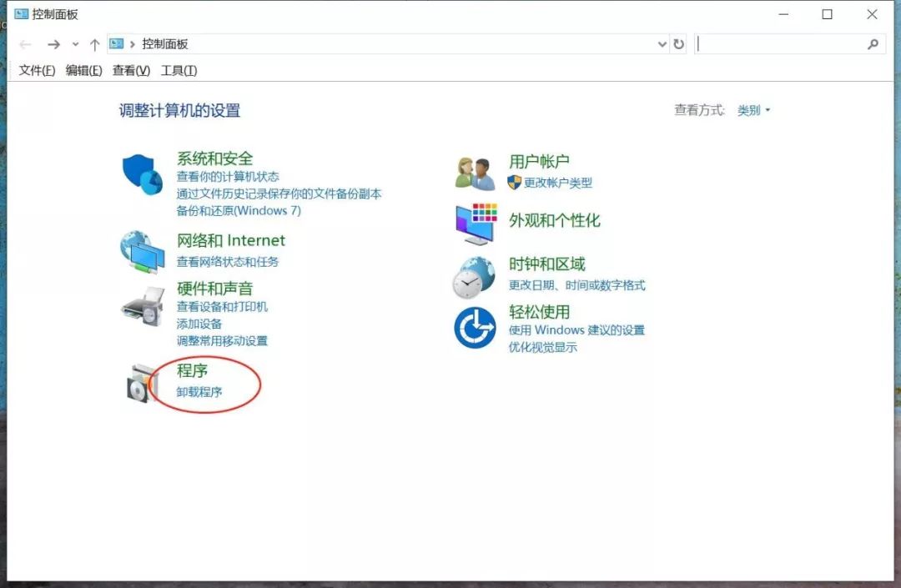Open the 外观和个性化 category link
Image resolution: width=901 pixels, height=588 pixels.
554,220
